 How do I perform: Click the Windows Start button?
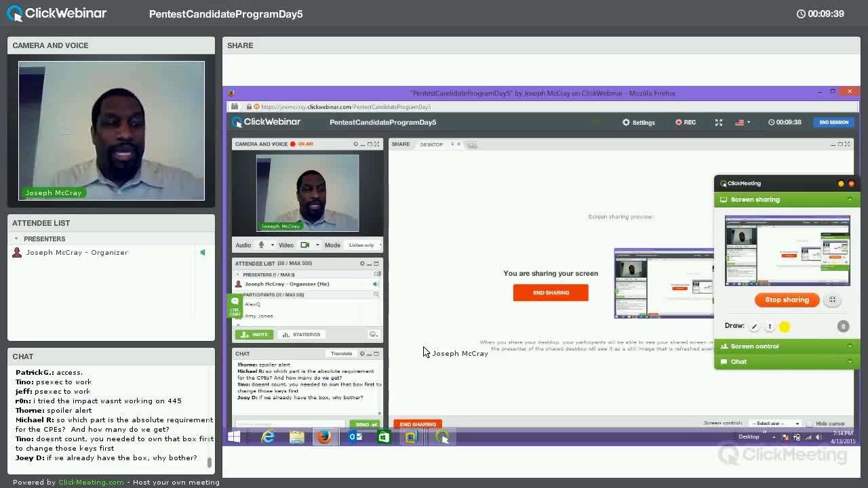pos(234,437)
